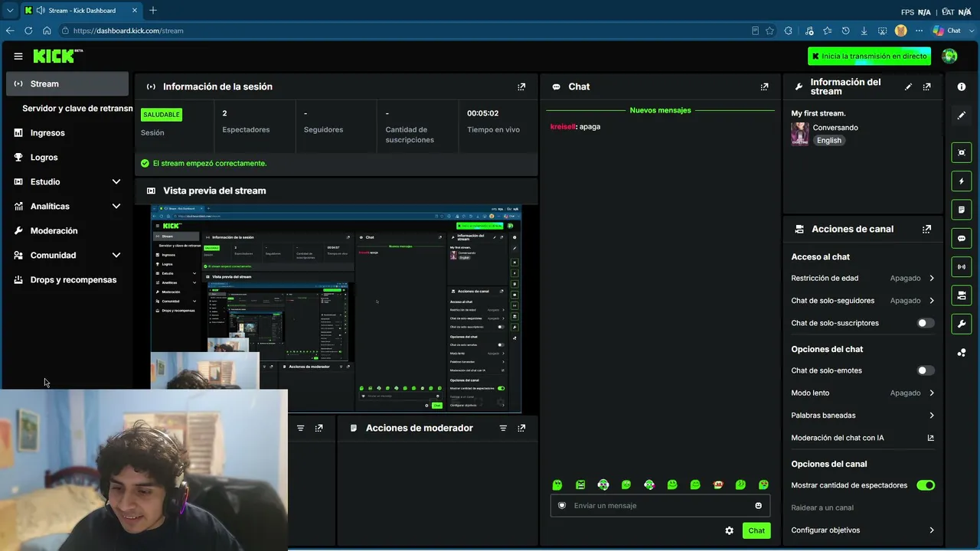Open Modo lento settings chevron
The image size is (980, 551).
932,393
